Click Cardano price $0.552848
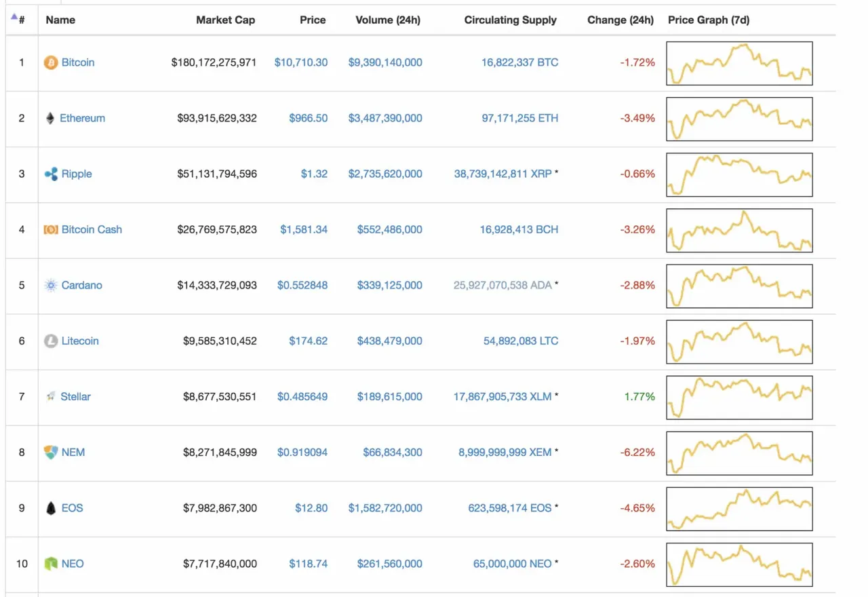Screen dimensions: 868x597 click(x=302, y=285)
